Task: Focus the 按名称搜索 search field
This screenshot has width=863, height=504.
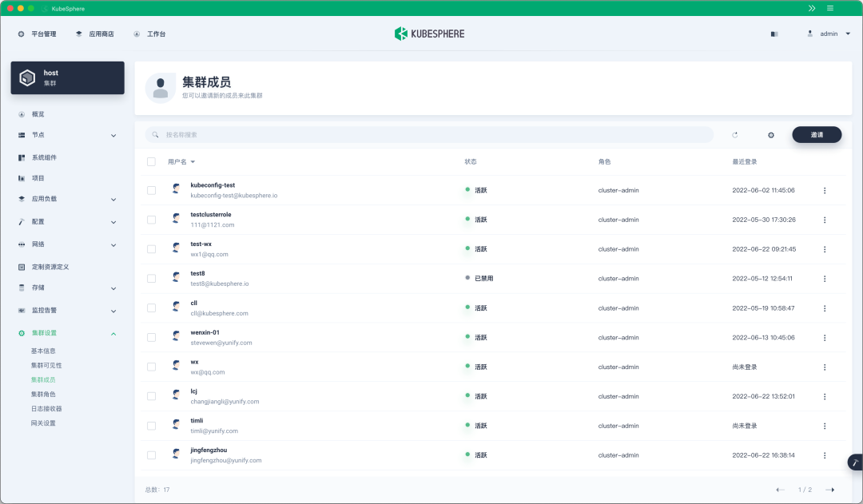Action: [429, 135]
